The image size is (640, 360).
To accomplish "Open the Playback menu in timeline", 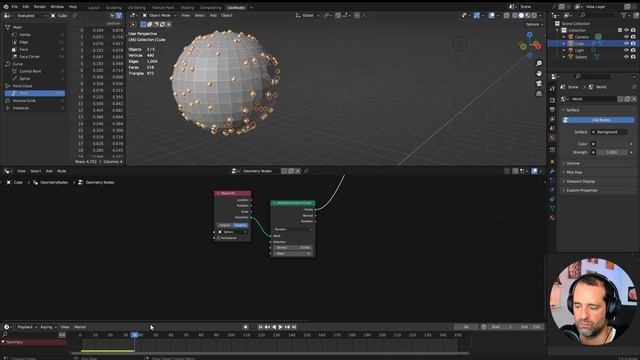I will 27,327.
